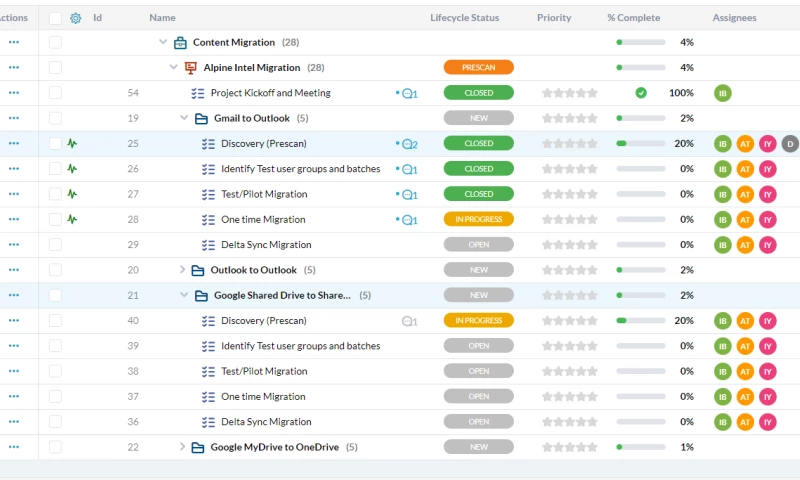Check the box for row 54 Project Kickoff
Screen dimensions: 800x480
[x=55, y=93]
